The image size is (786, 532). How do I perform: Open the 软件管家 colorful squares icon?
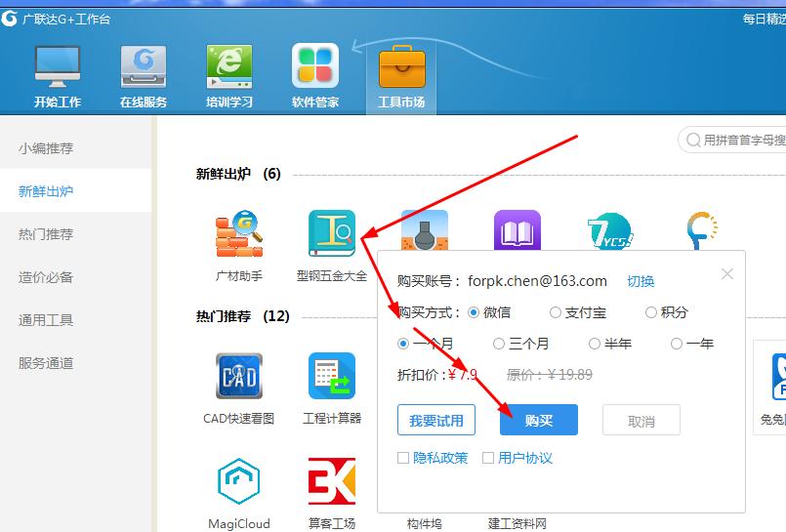point(315,65)
